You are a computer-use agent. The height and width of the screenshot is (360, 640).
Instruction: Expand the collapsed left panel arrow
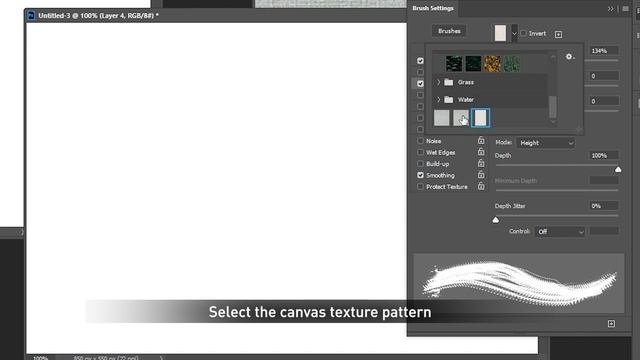pyautogui.click(x=21, y=232)
